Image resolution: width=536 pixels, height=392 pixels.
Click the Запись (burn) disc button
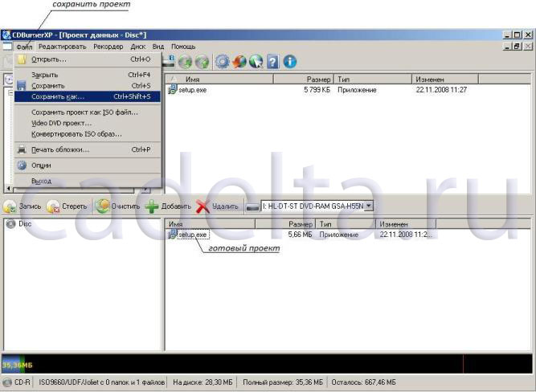coord(22,206)
